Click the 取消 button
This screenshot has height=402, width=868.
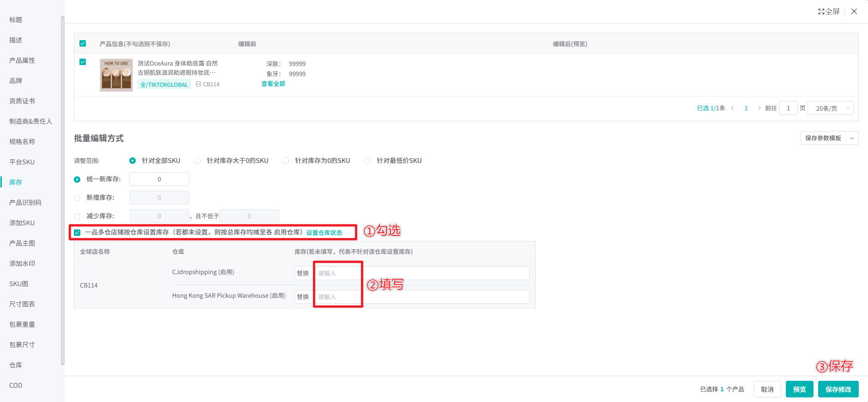point(767,389)
